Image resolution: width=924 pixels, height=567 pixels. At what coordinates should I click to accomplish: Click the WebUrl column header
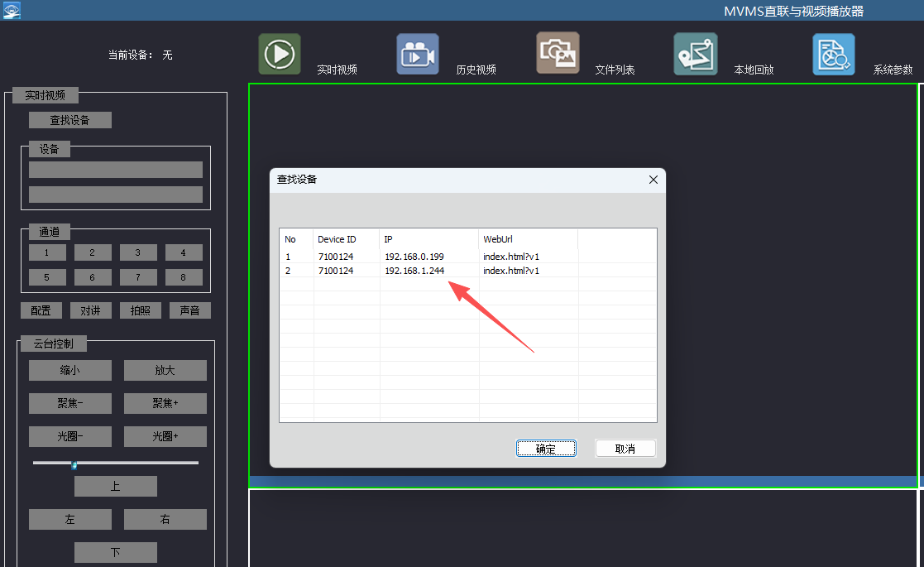point(498,239)
